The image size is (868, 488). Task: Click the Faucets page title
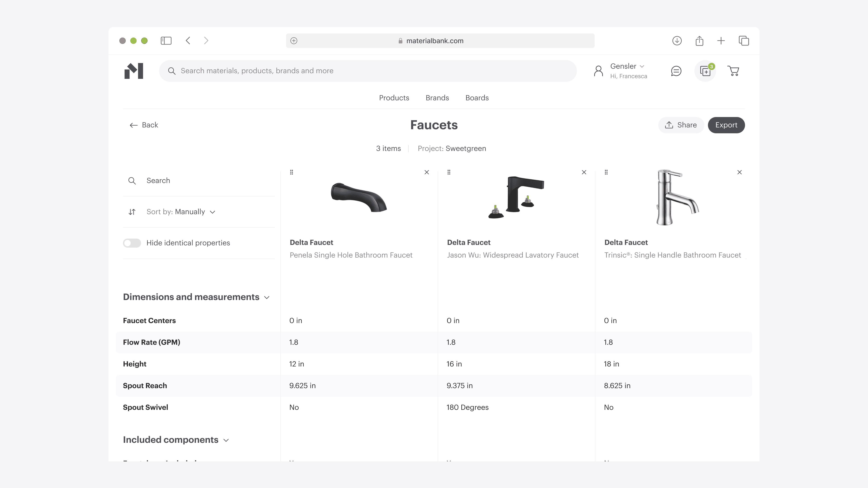pos(434,125)
